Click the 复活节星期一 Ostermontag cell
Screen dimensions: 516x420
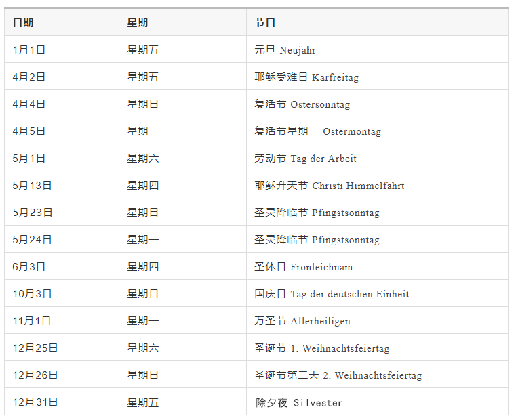[x=318, y=131]
